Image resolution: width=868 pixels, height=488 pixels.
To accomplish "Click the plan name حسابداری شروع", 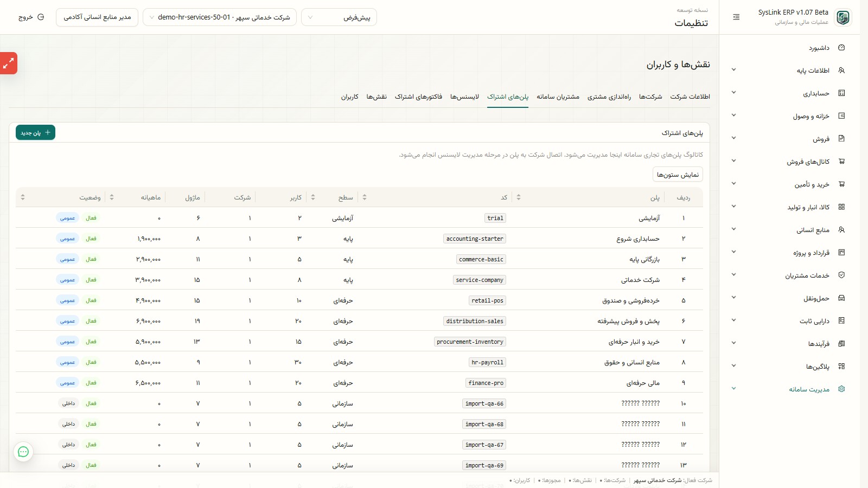I will coord(638,239).
